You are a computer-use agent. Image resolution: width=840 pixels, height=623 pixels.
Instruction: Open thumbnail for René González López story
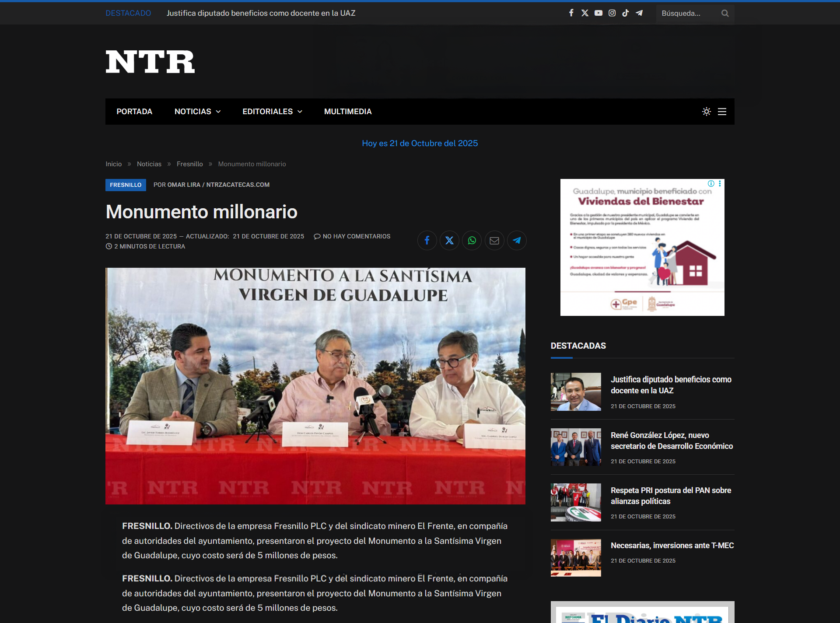576,447
